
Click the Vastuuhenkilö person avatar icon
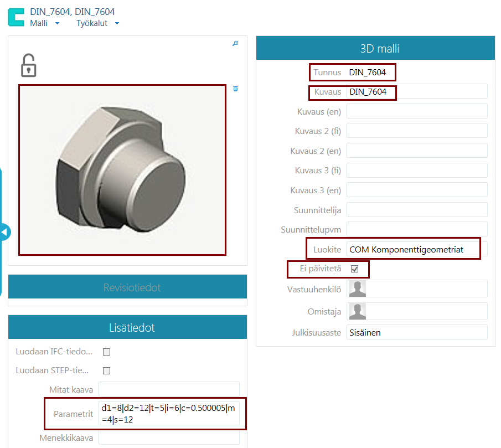(357, 289)
